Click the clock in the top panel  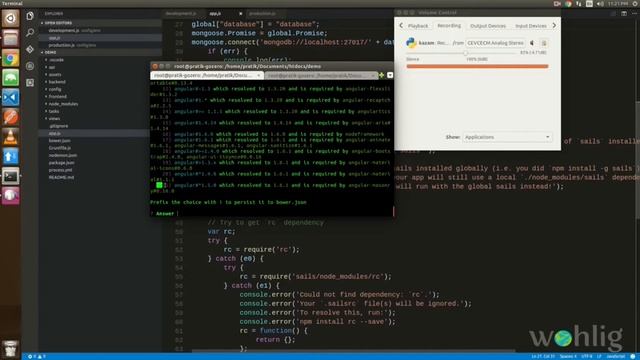pos(618,4)
